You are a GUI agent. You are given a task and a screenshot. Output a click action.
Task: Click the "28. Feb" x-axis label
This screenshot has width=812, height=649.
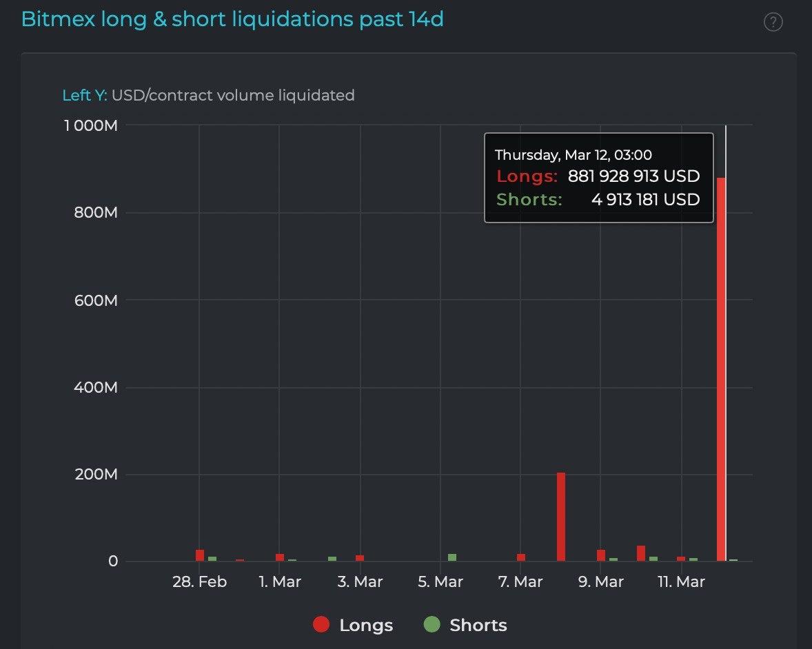[x=199, y=582]
